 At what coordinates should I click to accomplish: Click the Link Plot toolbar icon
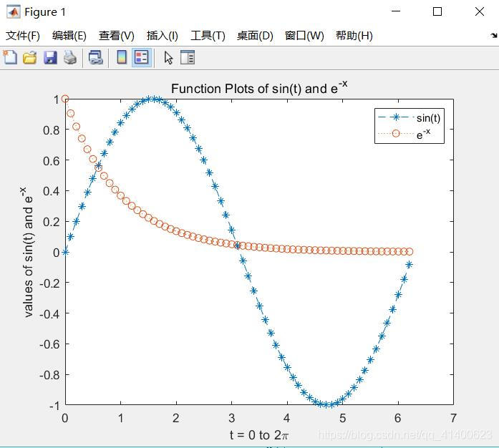point(95,57)
